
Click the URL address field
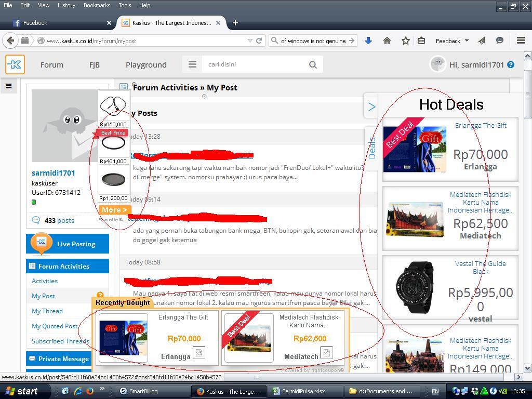146,41
